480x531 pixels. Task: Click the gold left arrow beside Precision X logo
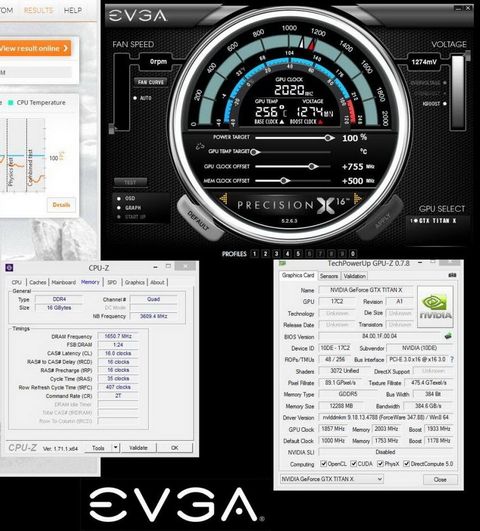224,198
